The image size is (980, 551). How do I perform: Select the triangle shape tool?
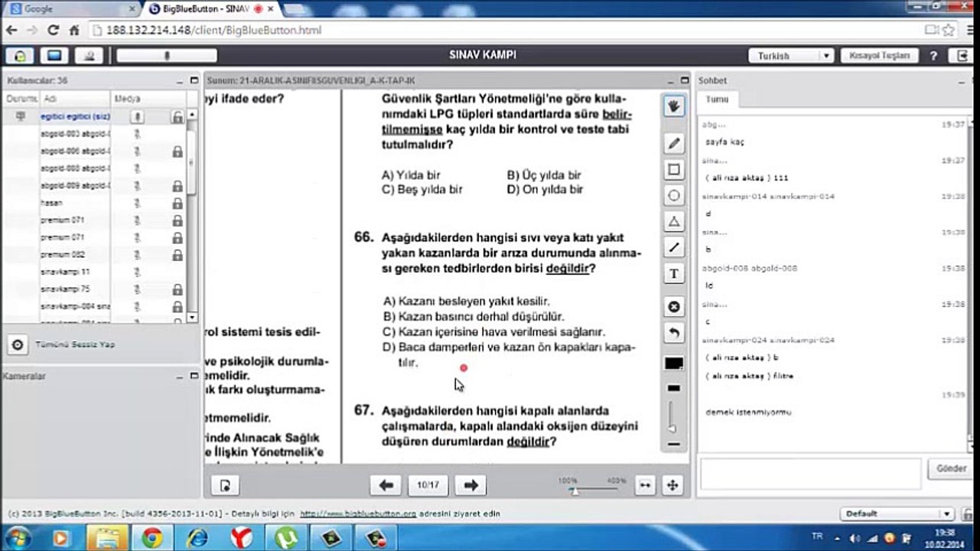674,222
